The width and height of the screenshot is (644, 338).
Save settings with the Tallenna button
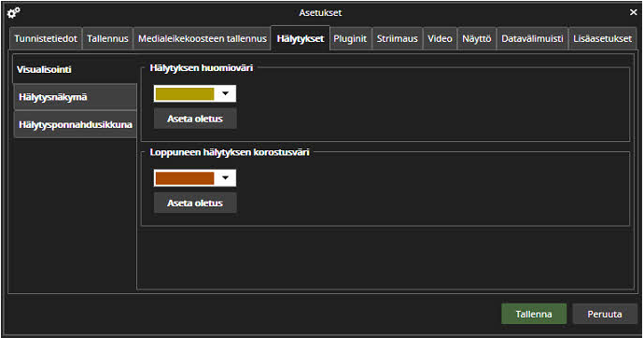[x=534, y=314]
